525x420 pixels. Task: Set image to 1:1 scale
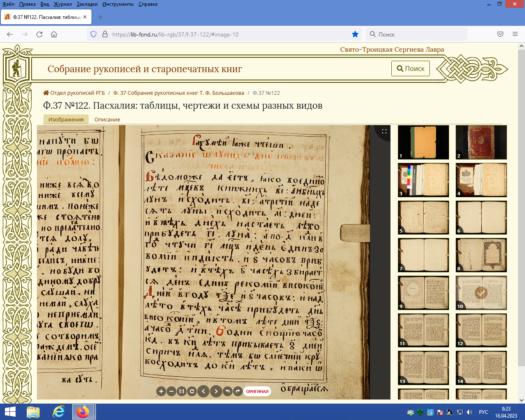[x=182, y=391]
